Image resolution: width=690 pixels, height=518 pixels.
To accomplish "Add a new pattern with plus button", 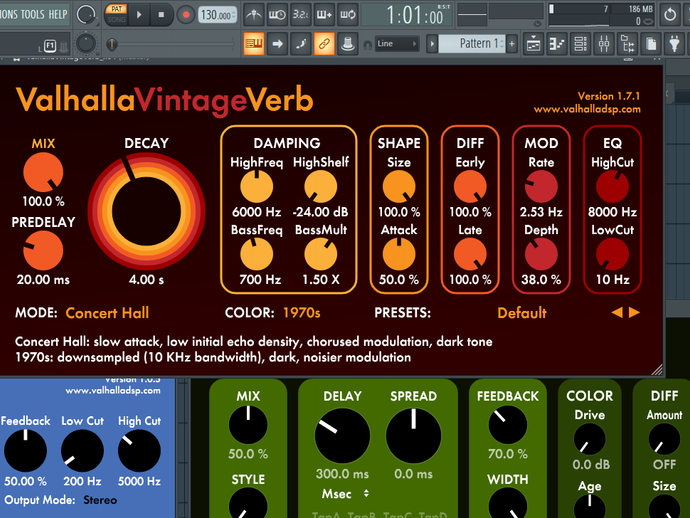I will (512, 44).
